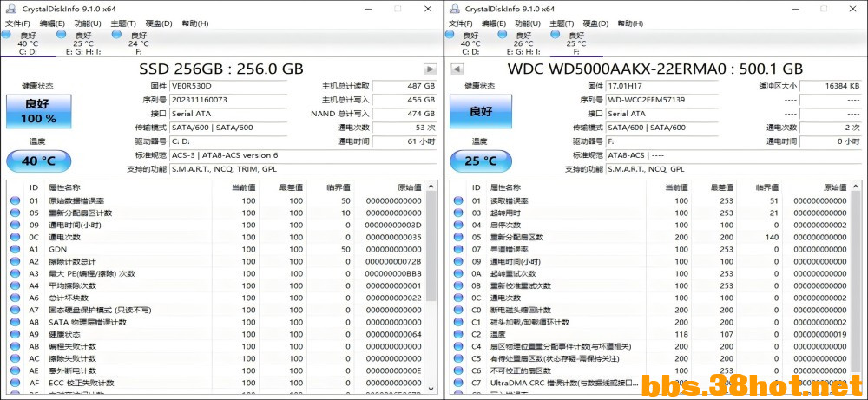Click 40 °C temperature button
The width and height of the screenshot is (868, 400).
click(x=39, y=161)
